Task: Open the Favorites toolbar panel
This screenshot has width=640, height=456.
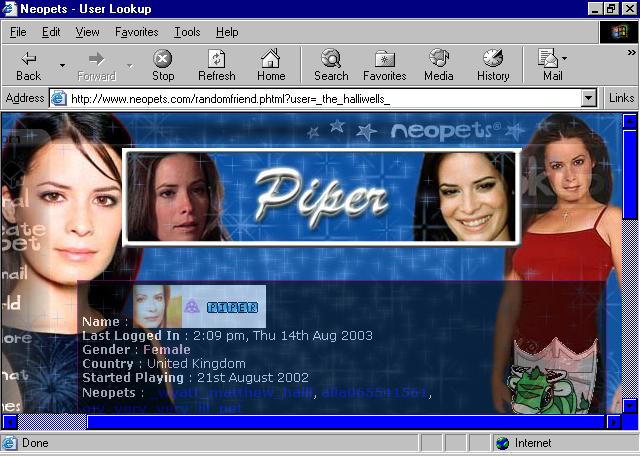Action: click(x=384, y=65)
